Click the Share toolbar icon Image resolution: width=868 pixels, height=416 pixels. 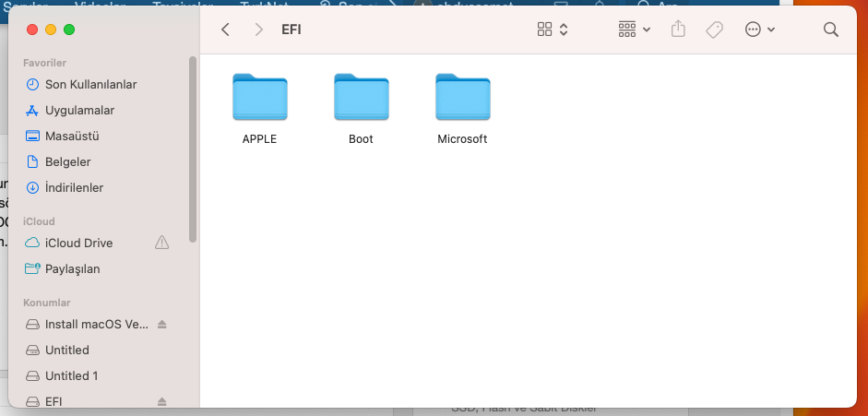[678, 30]
